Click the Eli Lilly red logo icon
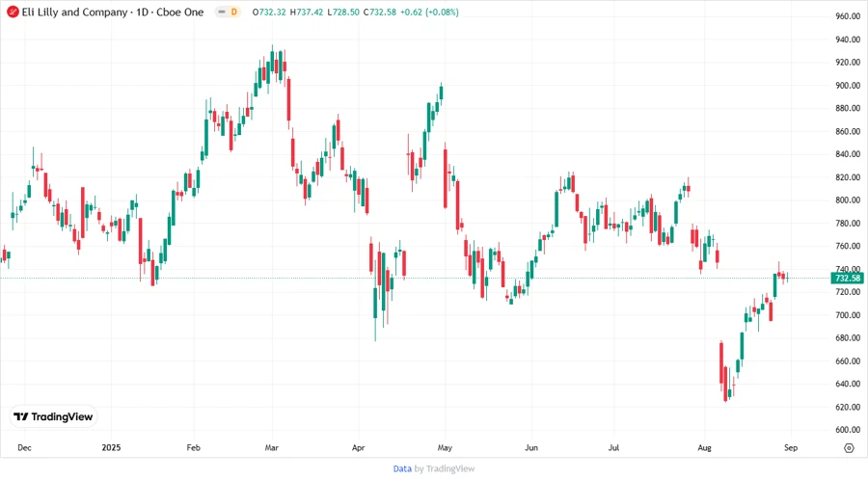The image size is (868, 480). tap(13, 13)
